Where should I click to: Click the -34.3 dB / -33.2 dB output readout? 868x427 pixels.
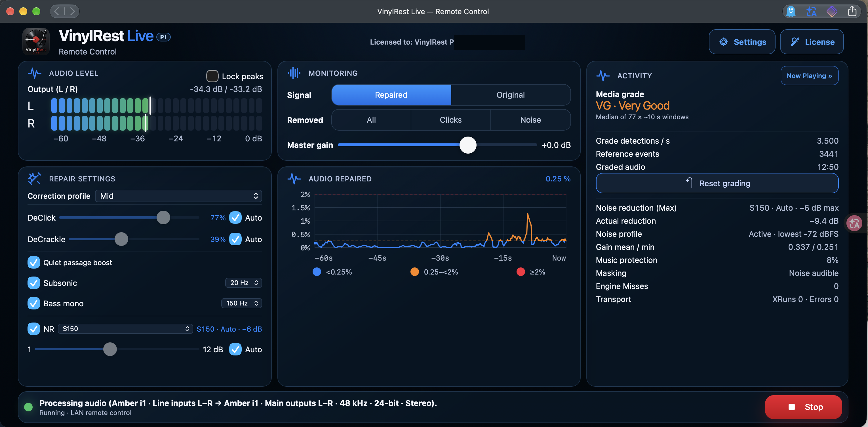click(226, 89)
